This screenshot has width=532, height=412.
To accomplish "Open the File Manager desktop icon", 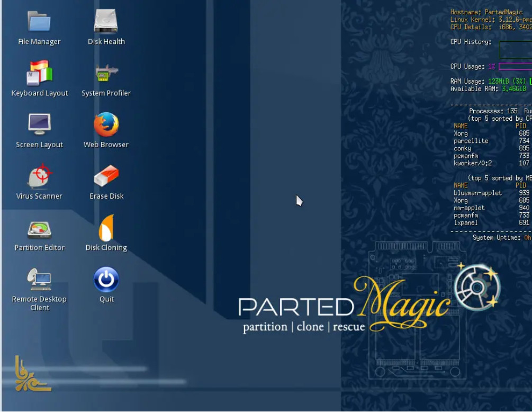I will [x=39, y=22].
